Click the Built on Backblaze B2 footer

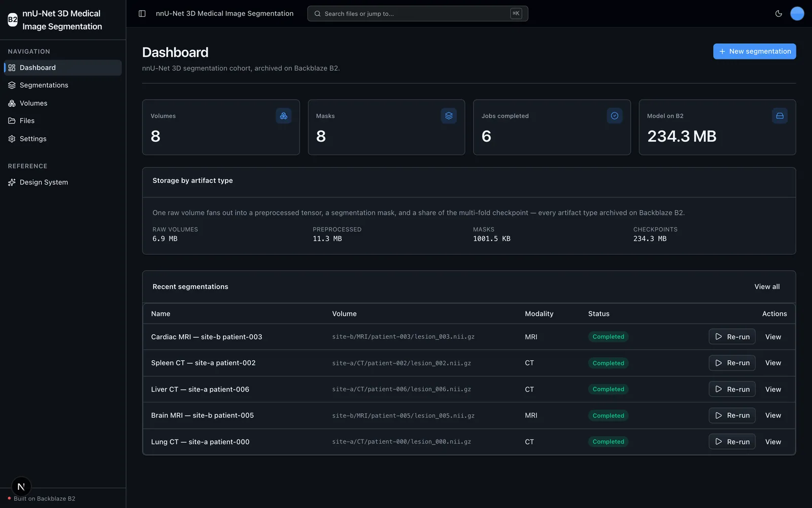coord(45,499)
